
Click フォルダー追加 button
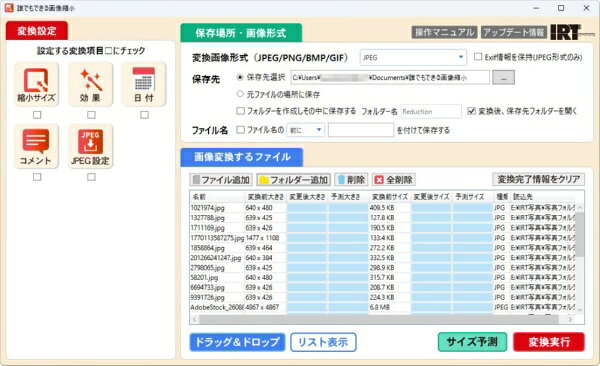coord(293,180)
